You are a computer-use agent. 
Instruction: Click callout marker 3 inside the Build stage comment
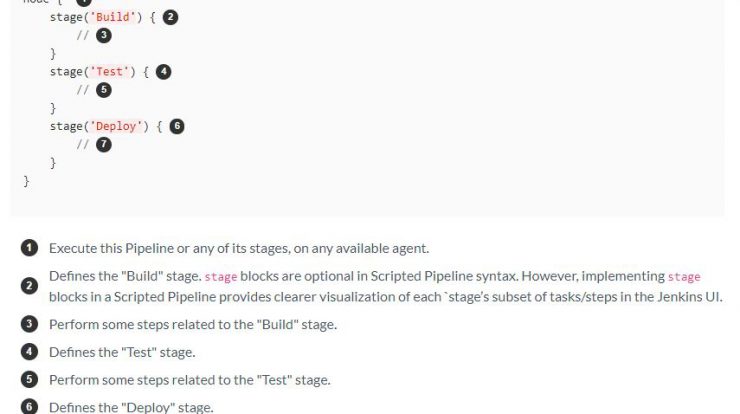pyautogui.click(x=104, y=35)
